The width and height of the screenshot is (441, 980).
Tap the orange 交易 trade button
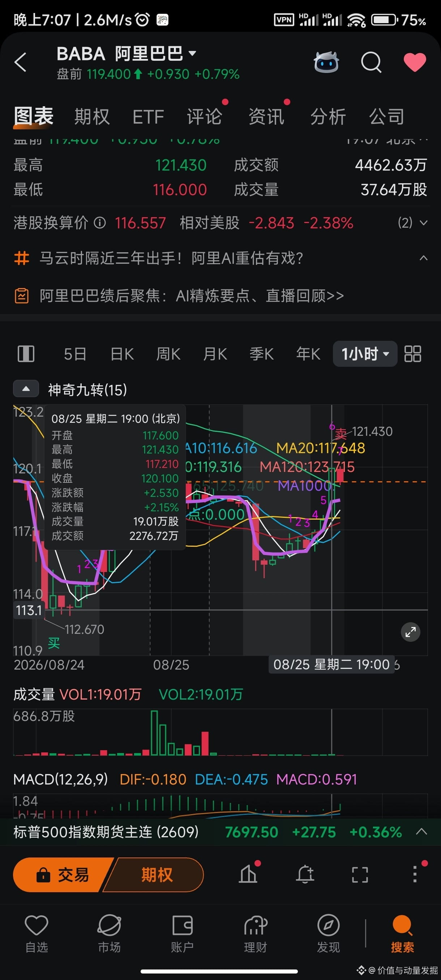63,875
